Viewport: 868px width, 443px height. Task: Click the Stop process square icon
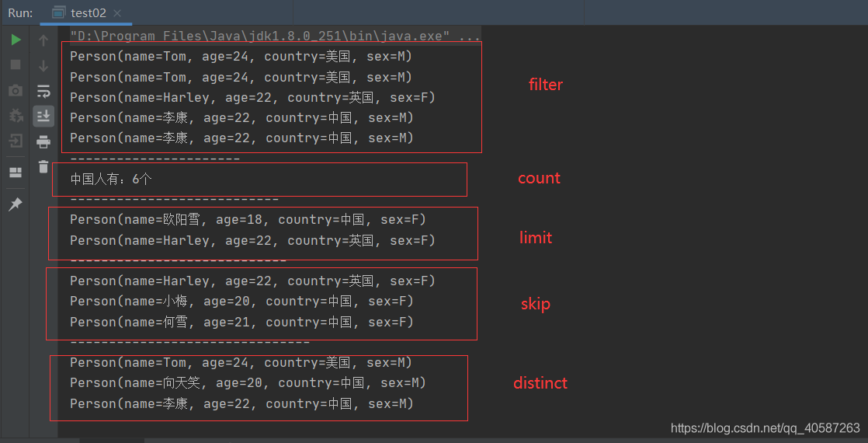click(16, 65)
